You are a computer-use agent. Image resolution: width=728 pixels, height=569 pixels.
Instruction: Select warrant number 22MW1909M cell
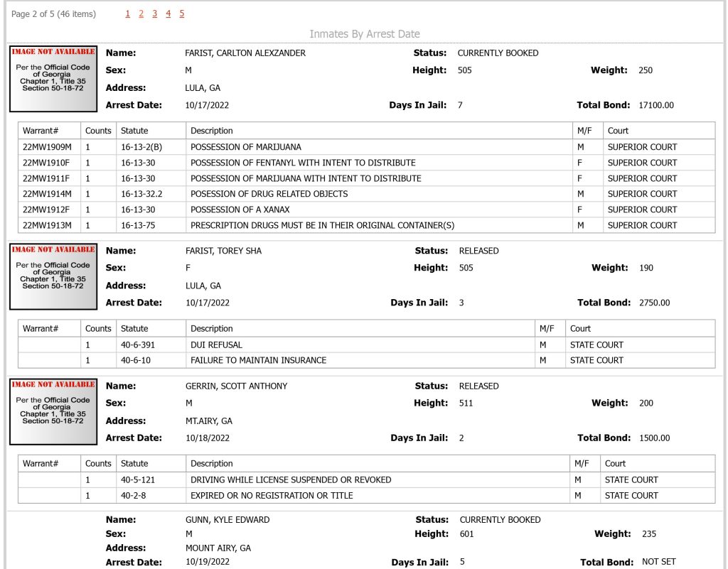[x=49, y=147]
